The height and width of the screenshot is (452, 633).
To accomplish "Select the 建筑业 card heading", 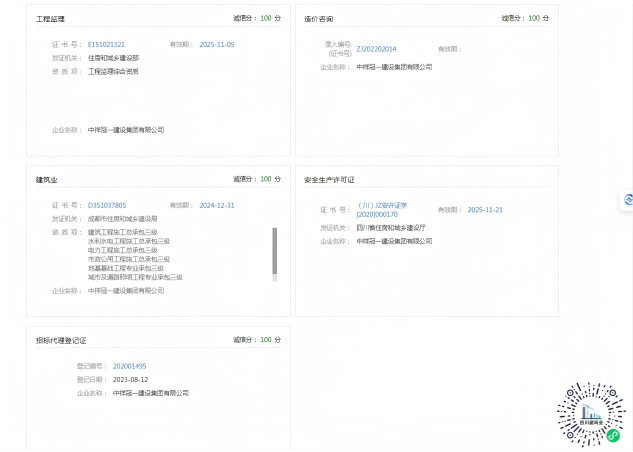I will [47, 179].
